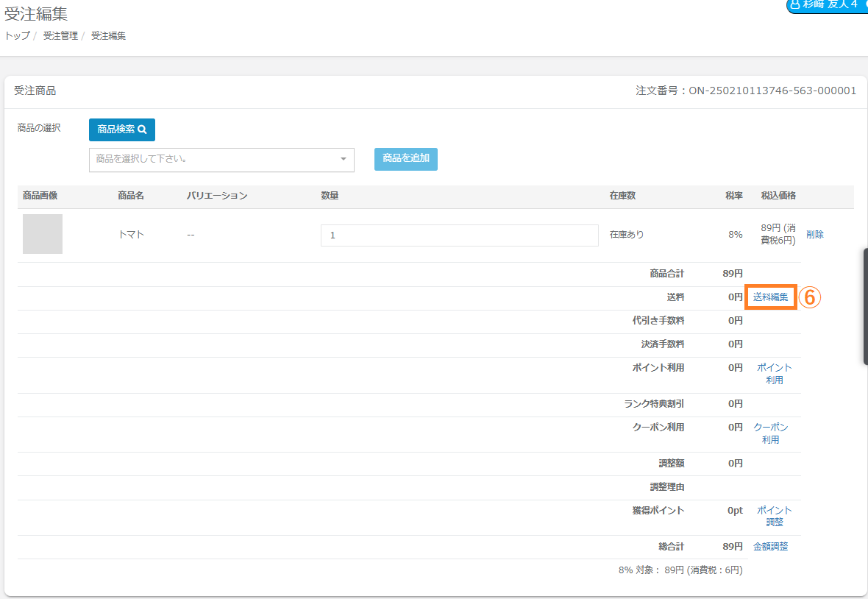Delete the トマト item via 削除
Image resolution: width=868 pixels, height=599 pixels.
(814, 235)
